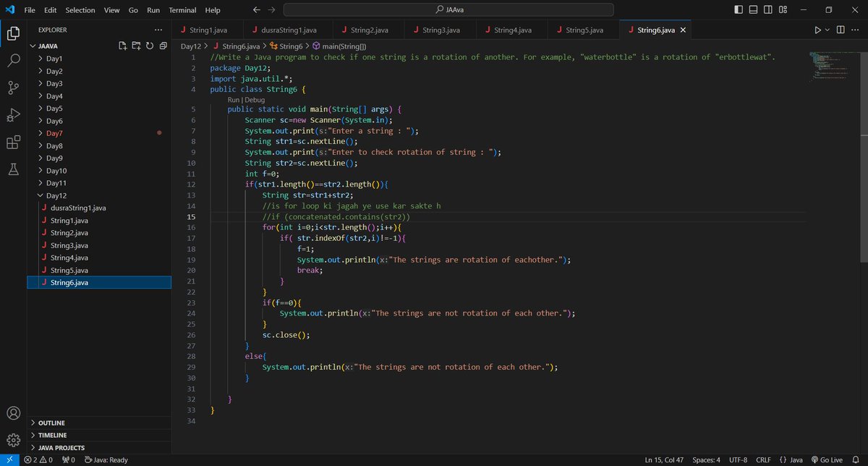Image resolution: width=868 pixels, height=466 pixels.
Task: Expand the OUTLINE section
Action: [x=99, y=423]
